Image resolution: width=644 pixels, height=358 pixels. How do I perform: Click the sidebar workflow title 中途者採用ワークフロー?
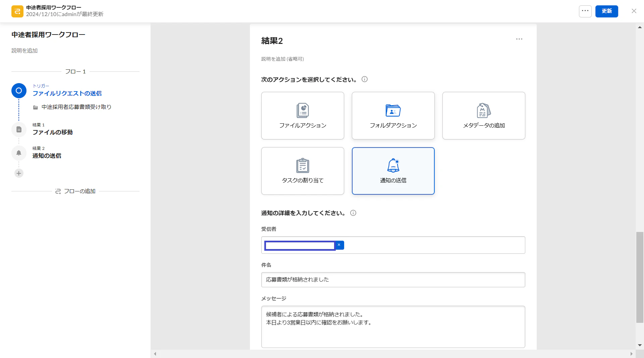coord(48,35)
